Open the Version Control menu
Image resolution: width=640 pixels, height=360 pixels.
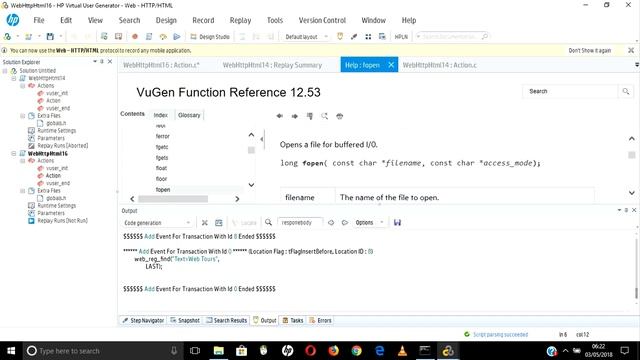point(322,20)
